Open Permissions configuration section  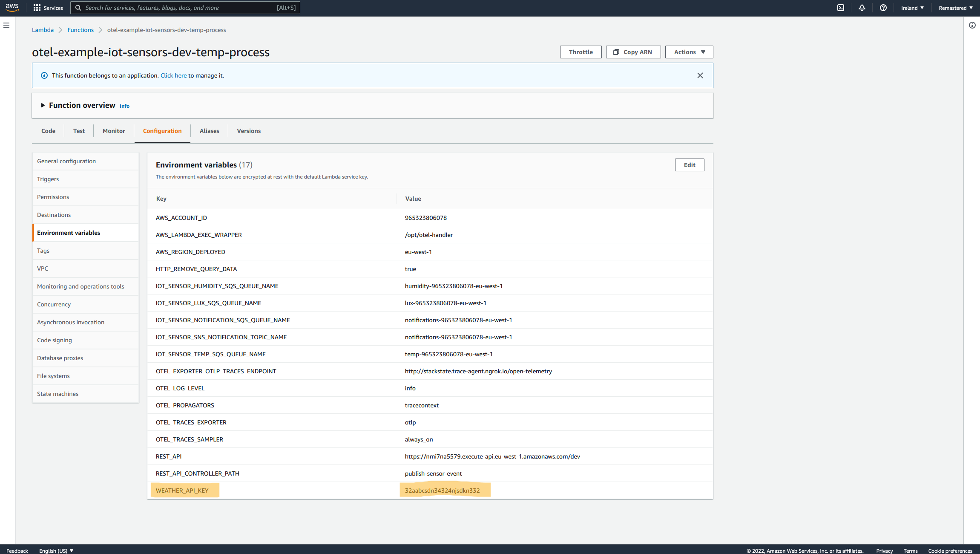[86, 197]
